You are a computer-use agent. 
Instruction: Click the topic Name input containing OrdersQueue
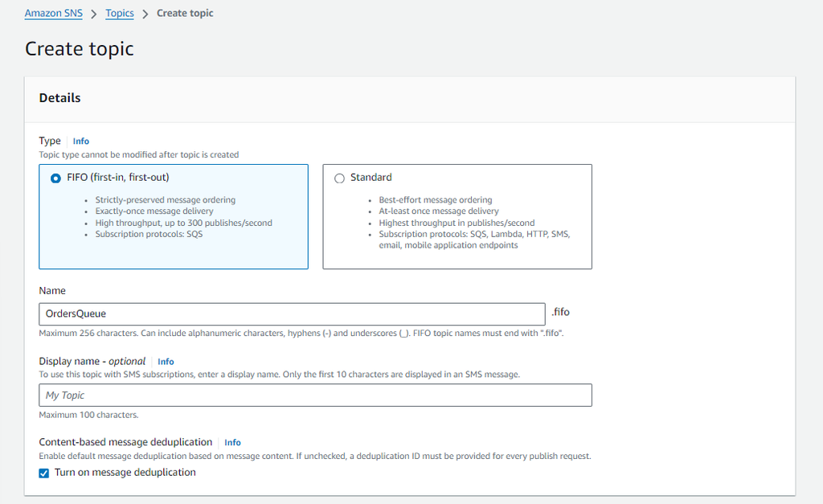coord(292,313)
